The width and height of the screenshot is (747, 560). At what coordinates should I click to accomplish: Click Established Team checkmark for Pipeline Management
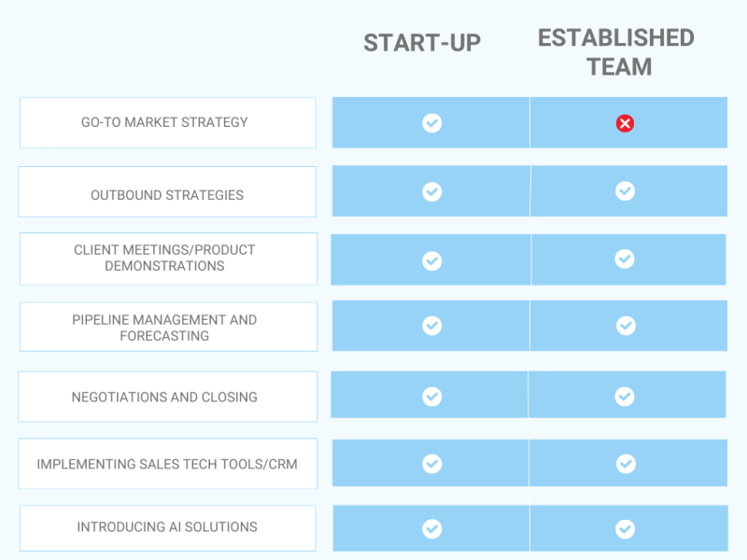[626, 326]
